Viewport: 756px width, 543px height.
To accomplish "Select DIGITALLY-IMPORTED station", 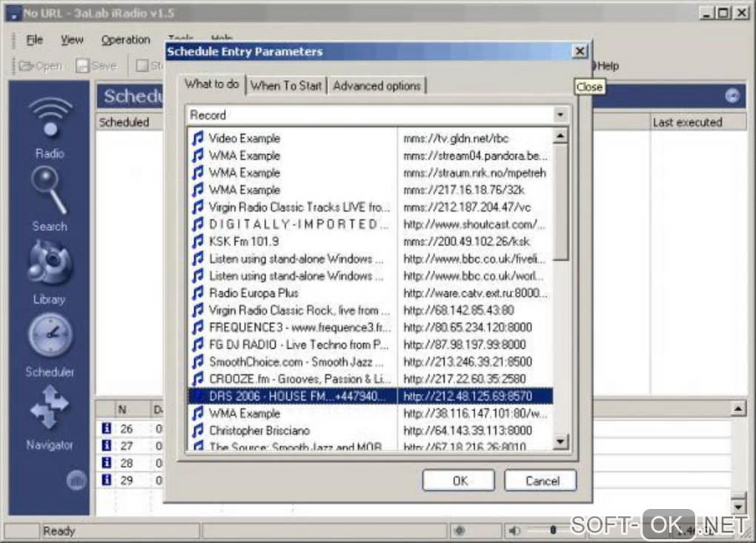I will click(370, 224).
